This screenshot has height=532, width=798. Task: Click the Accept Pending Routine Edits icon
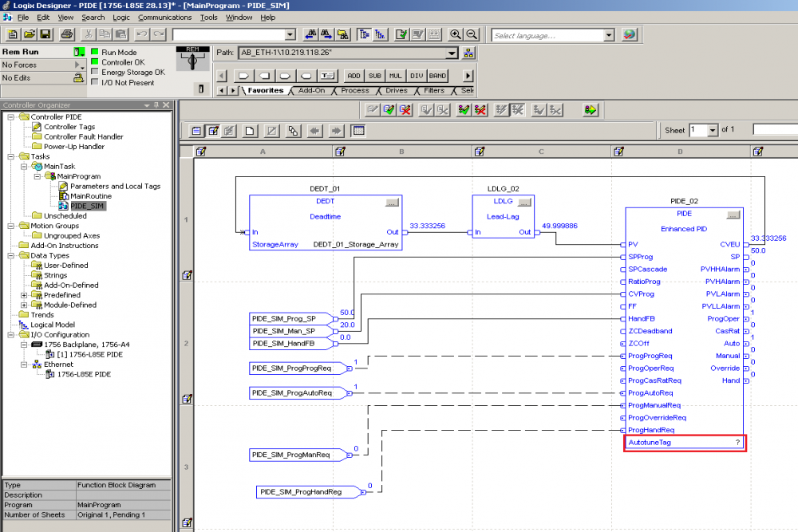point(389,110)
